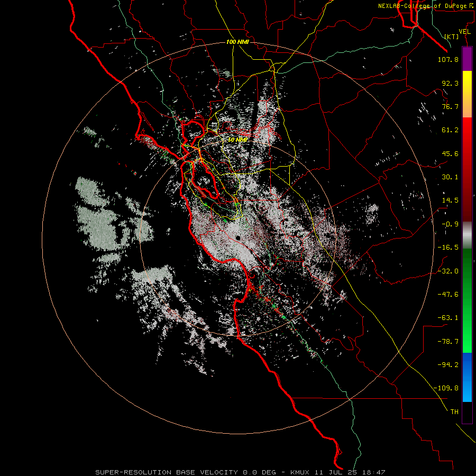Click the 30.1 velocity scale value
The height and width of the screenshot is (476, 476).
[x=450, y=177]
